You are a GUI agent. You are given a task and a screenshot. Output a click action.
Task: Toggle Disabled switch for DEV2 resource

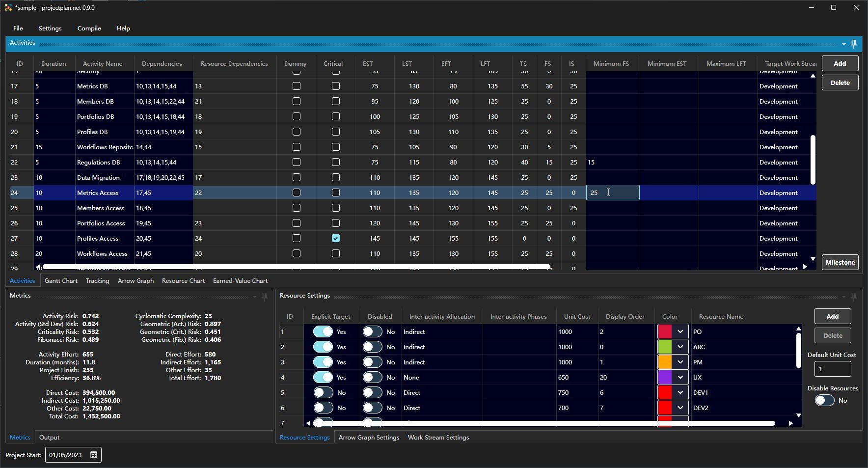tap(373, 408)
